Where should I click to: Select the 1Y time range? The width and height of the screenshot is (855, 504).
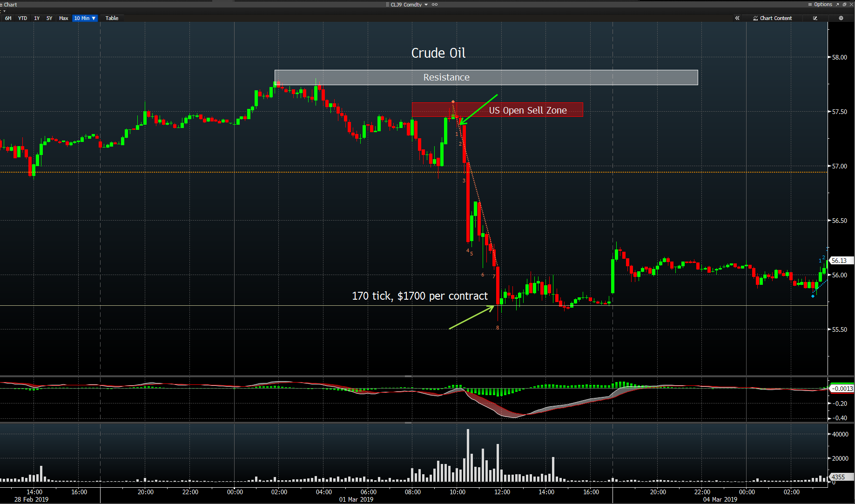[37, 18]
